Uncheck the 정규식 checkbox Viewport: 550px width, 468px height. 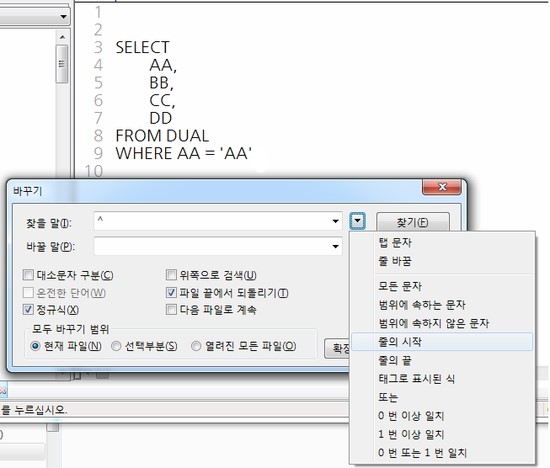point(28,309)
